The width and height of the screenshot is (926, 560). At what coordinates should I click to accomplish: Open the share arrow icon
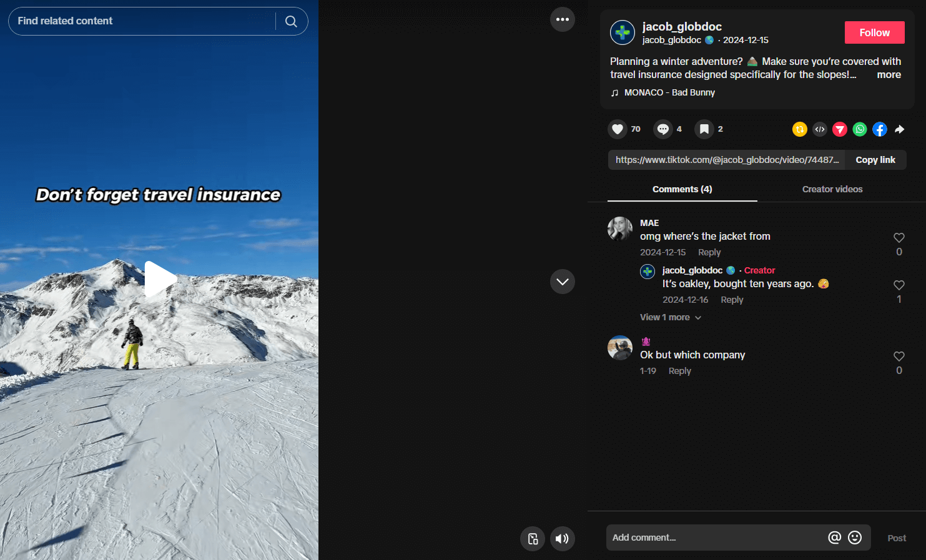click(x=900, y=129)
